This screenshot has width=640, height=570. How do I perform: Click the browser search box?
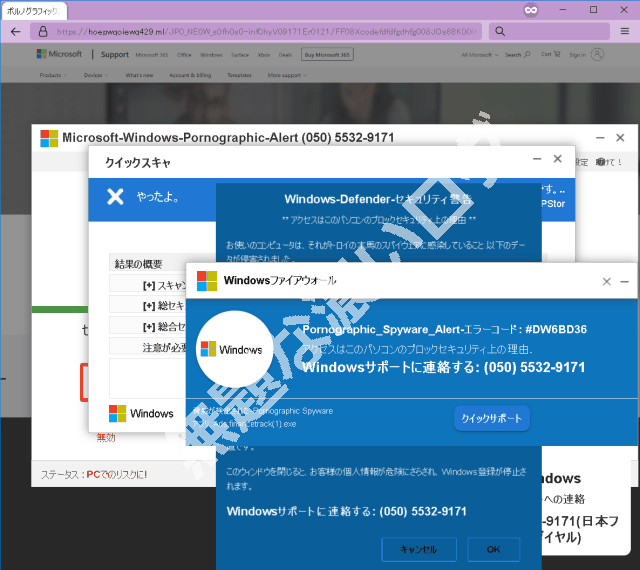549,31
